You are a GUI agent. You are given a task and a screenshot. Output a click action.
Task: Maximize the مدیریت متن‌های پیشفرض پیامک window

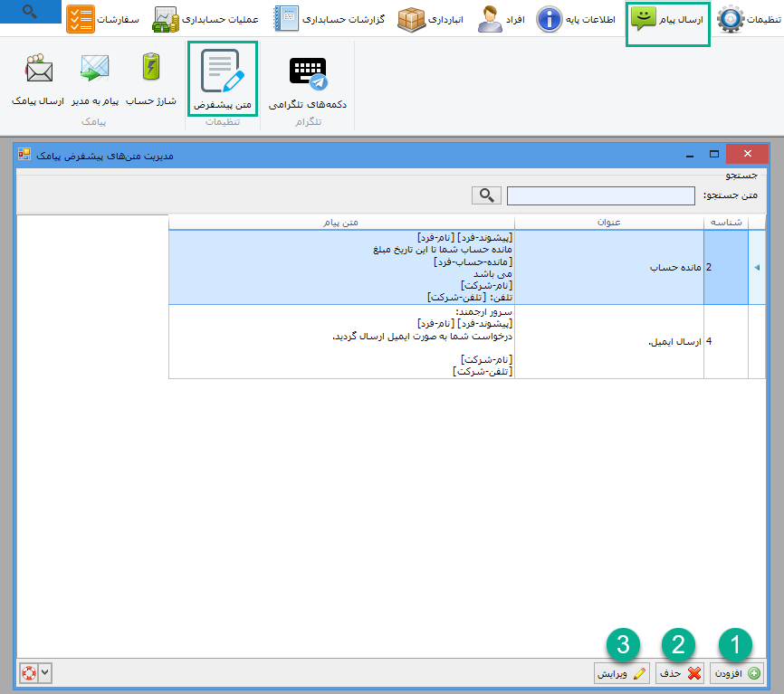(714, 155)
